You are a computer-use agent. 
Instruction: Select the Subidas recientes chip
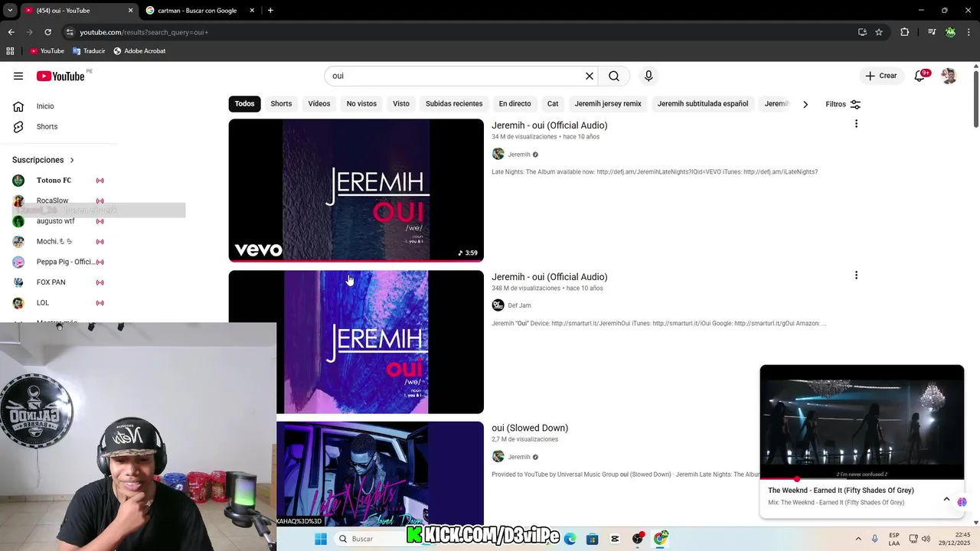pyautogui.click(x=454, y=103)
